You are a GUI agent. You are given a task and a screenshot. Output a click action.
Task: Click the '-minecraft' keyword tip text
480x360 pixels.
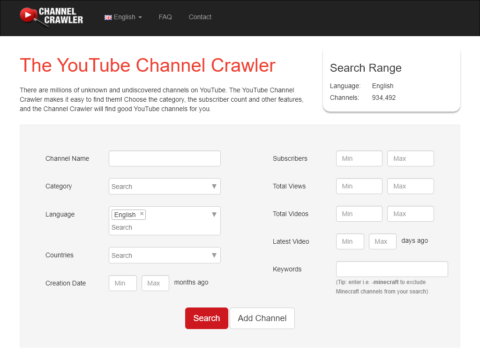386,282
